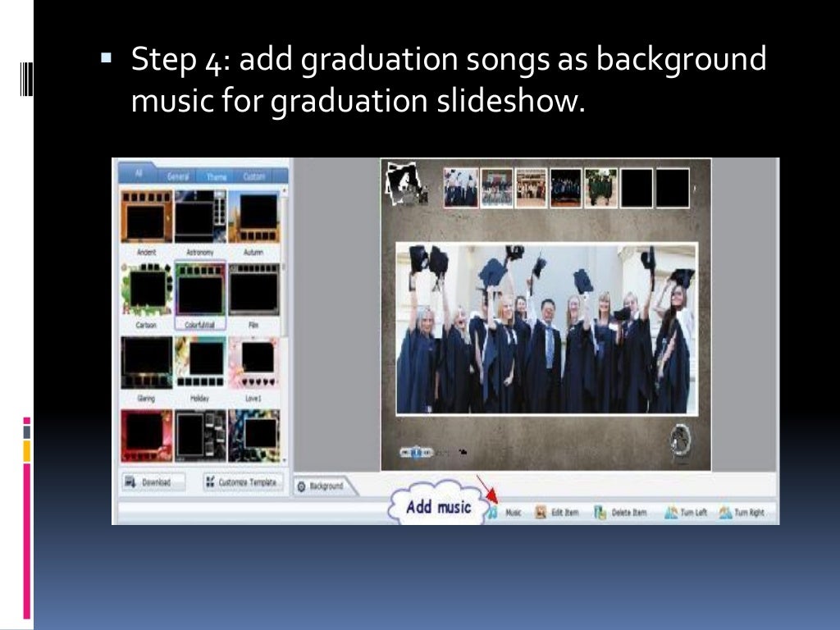Image resolution: width=840 pixels, height=630 pixels.
Task: Select the blue floral template in bottom row
Action: point(253,436)
